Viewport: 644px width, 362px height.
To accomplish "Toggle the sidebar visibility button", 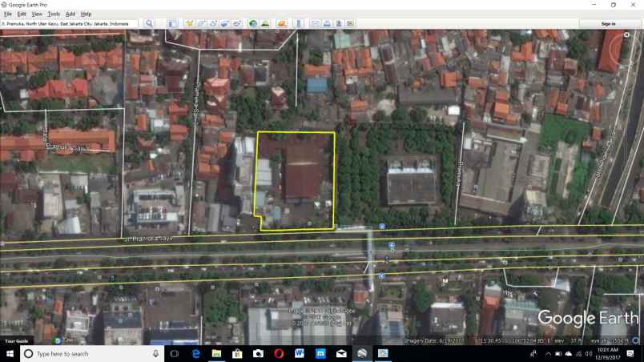I will [x=172, y=24].
